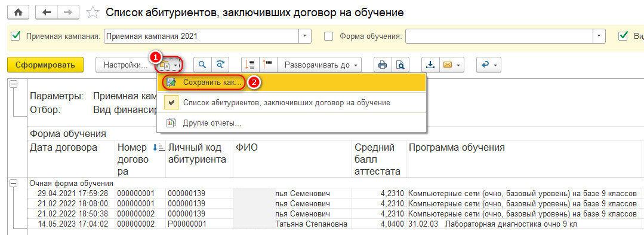644x235 pixels.
Task: Print the report with printer icon
Action: click(x=383, y=65)
